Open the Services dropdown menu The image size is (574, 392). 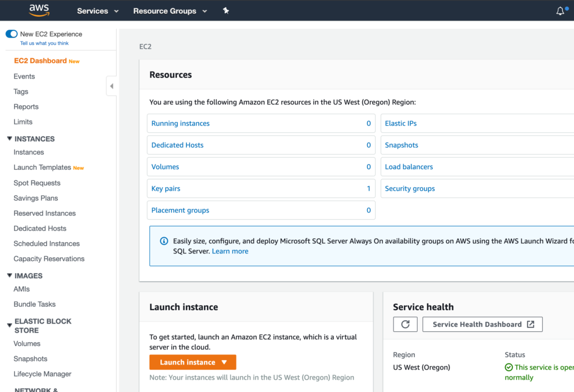(98, 11)
